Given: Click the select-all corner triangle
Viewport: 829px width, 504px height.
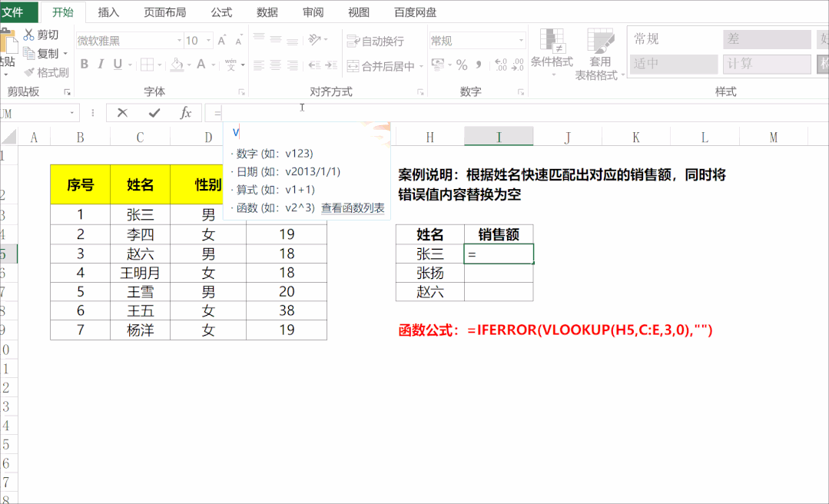Looking at the screenshot, I should [9, 137].
